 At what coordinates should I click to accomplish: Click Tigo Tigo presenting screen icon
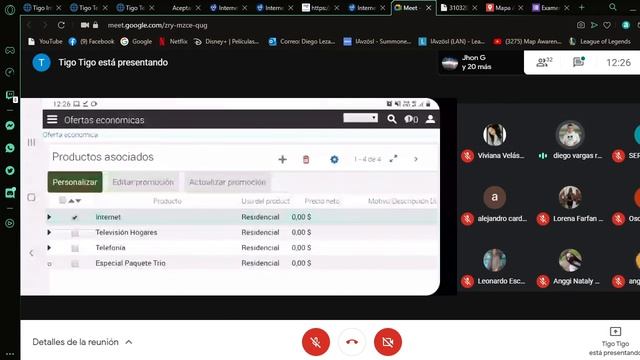coord(615,331)
